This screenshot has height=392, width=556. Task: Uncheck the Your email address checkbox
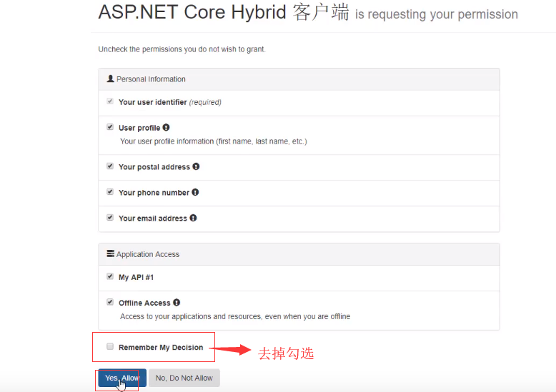[x=110, y=217]
